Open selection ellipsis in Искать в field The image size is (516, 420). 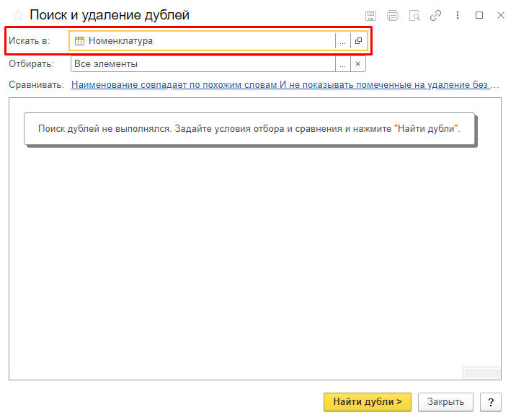[342, 41]
